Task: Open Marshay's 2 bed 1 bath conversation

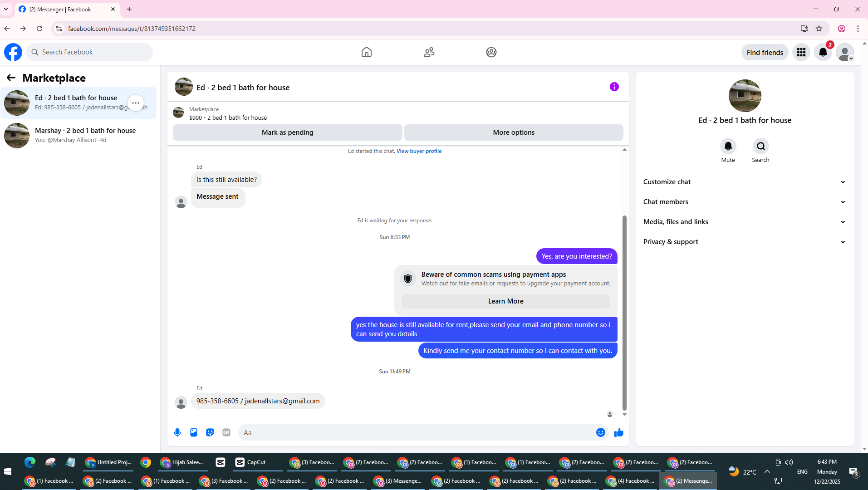Action: pyautogui.click(x=78, y=135)
